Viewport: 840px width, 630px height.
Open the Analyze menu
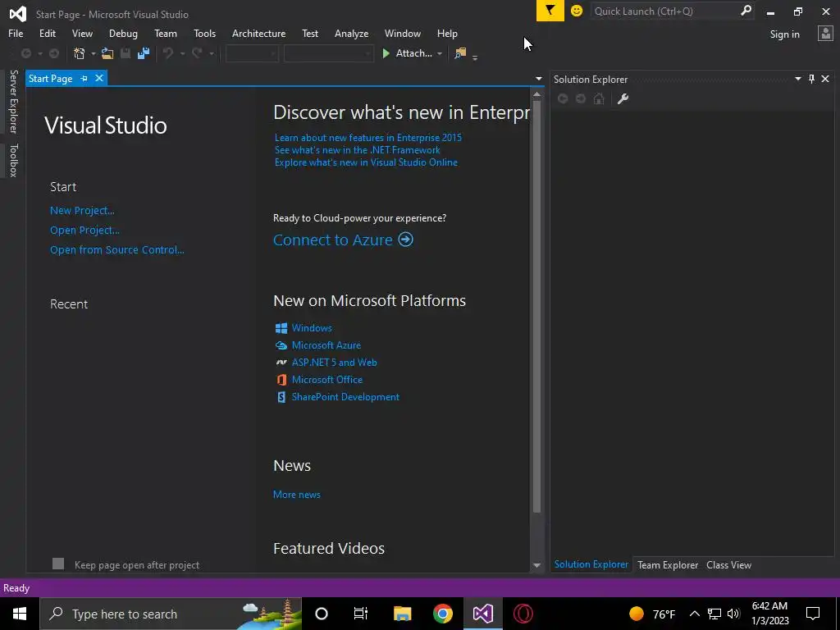[351, 33]
